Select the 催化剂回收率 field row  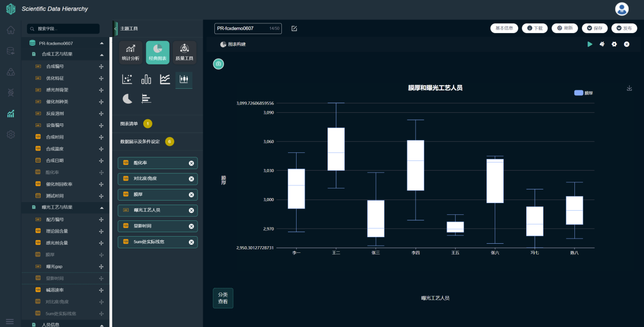[x=66, y=184]
